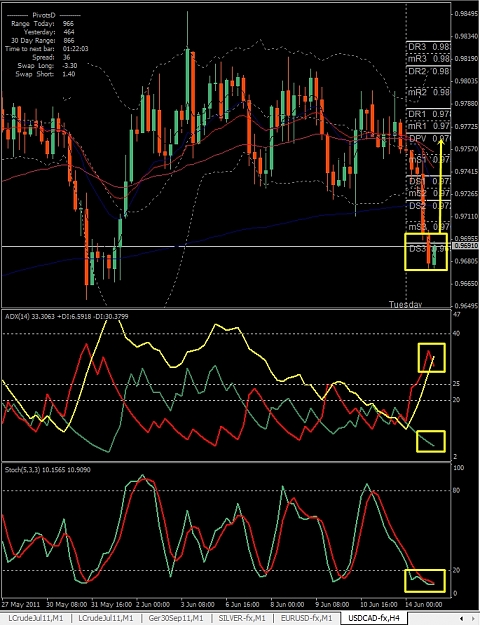Open the EURUSD-fx,M1 chart tab
Viewport: 480px width, 625px height.
306,618
